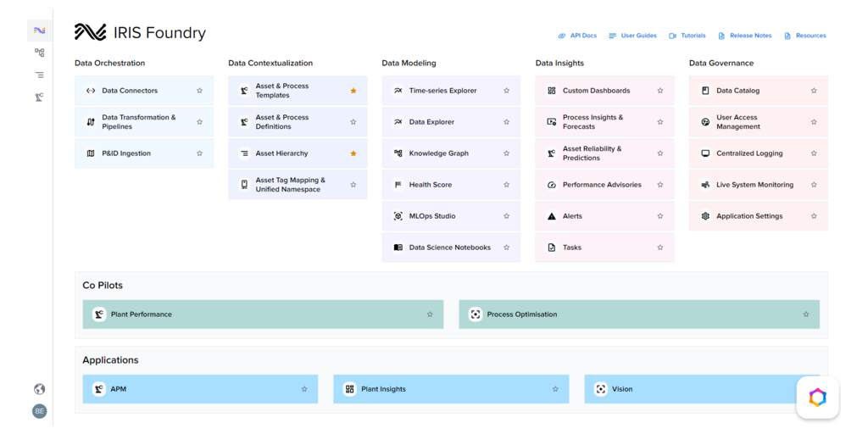Click the hierarchy tree icon in left sidebar
868x434 pixels.
point(39,53)
